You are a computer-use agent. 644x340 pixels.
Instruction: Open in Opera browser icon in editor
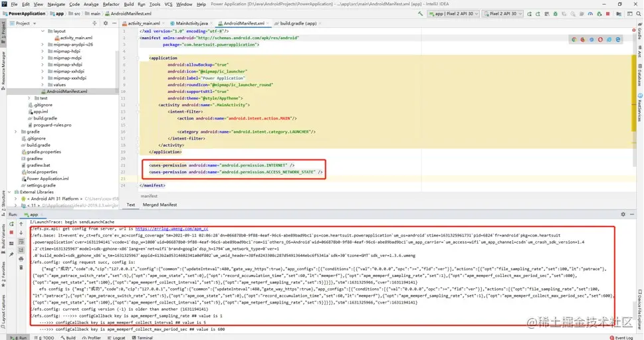click(600, 39)
